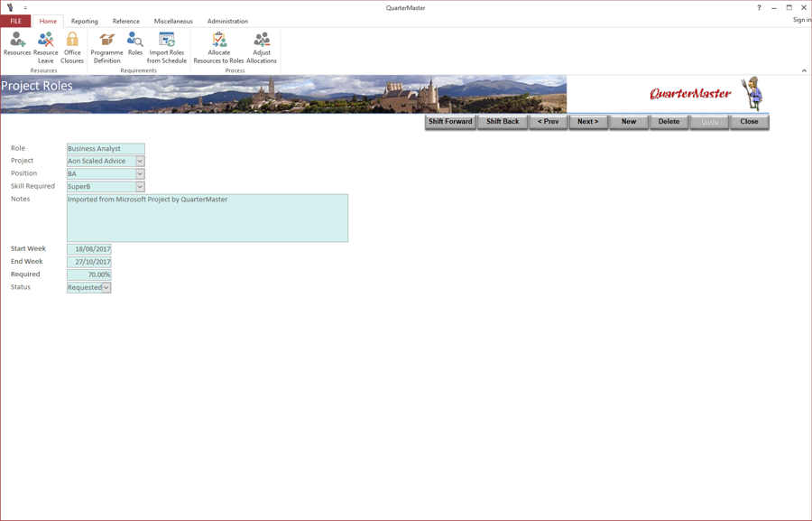Image resolution: width=812 pixels, height=521 pixels.
Task: Click the Required percentage field
Action: click(x=88, y=274)
